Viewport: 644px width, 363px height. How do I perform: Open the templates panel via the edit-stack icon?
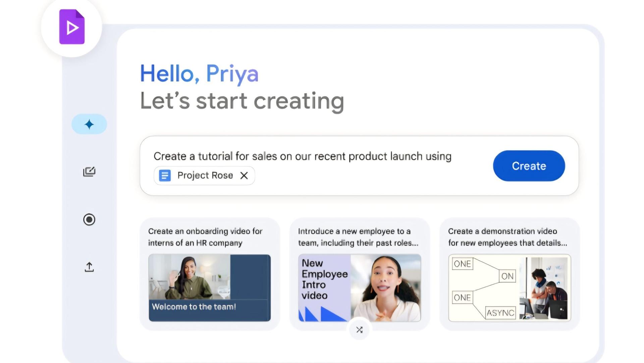coord(89,171)
